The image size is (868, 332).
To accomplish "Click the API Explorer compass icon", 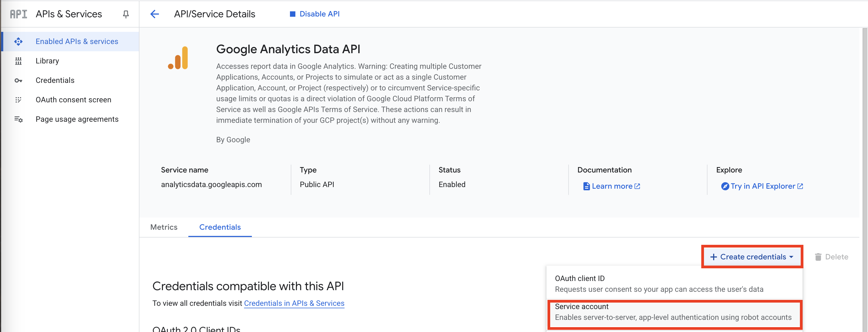I will point(725,186).
